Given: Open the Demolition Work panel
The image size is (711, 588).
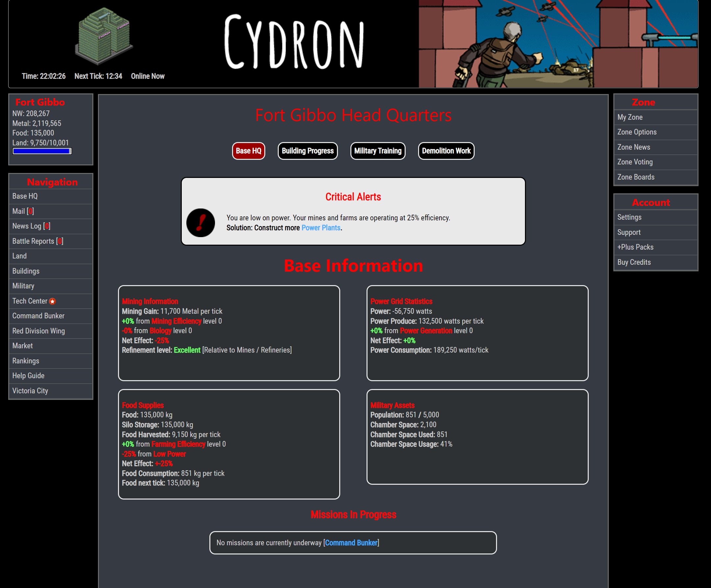Looking at the screenshot, I should (446, 151).
